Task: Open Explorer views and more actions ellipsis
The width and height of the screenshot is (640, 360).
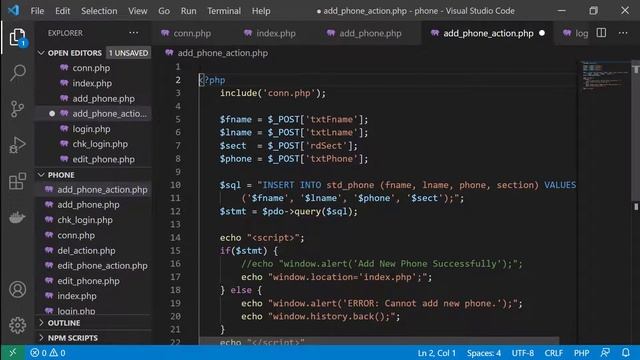Action: pyautogui.click(x=133, y=33)
